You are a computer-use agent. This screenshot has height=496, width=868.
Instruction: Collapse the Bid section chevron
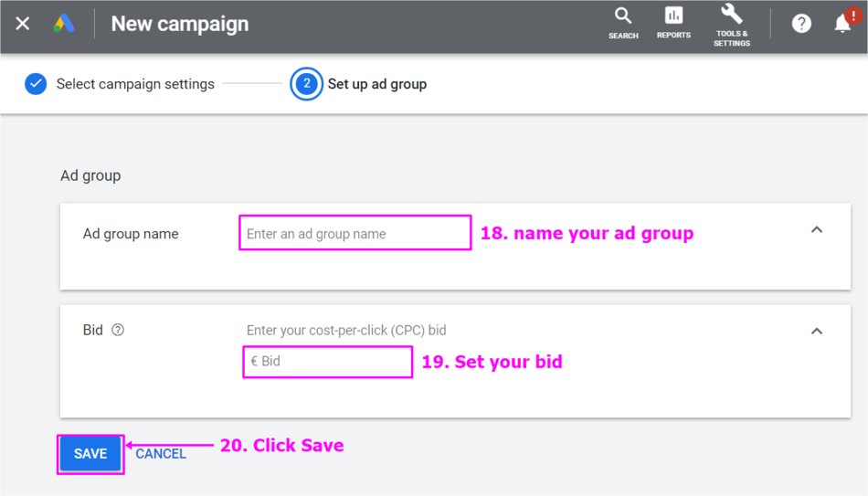click(x=817, y=331)
